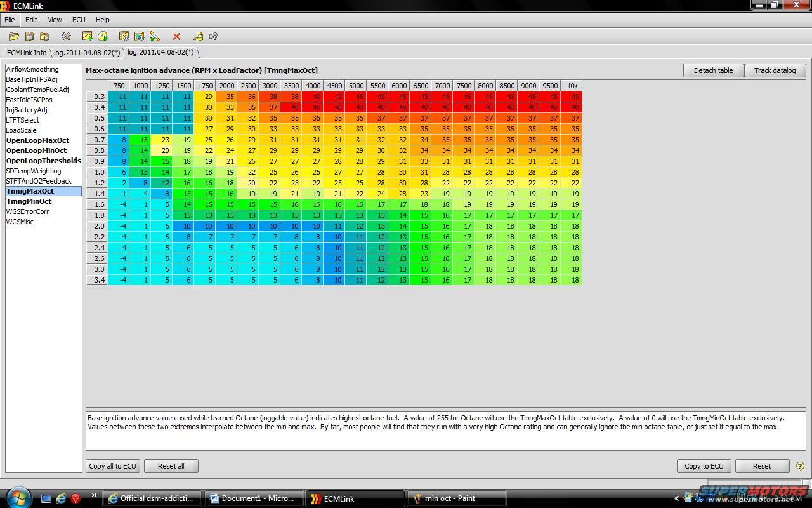Click the red X toolbar icon

click(x=176, y=37)
